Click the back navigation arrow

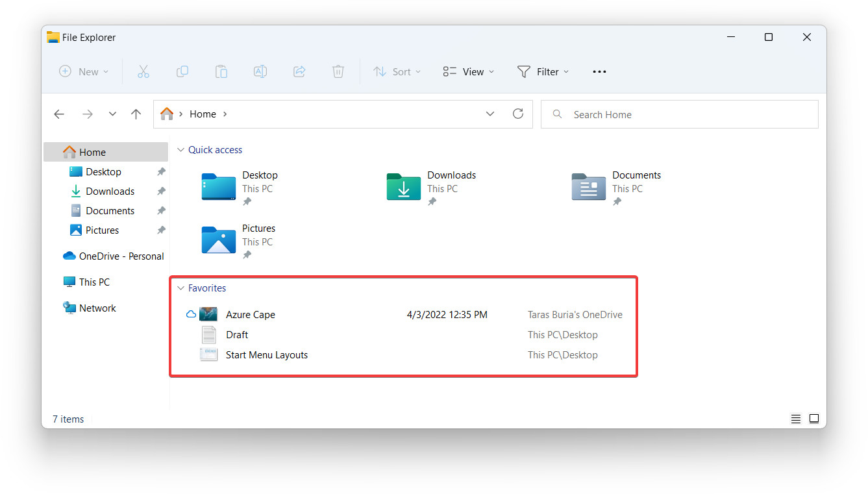tap(59, 114)
